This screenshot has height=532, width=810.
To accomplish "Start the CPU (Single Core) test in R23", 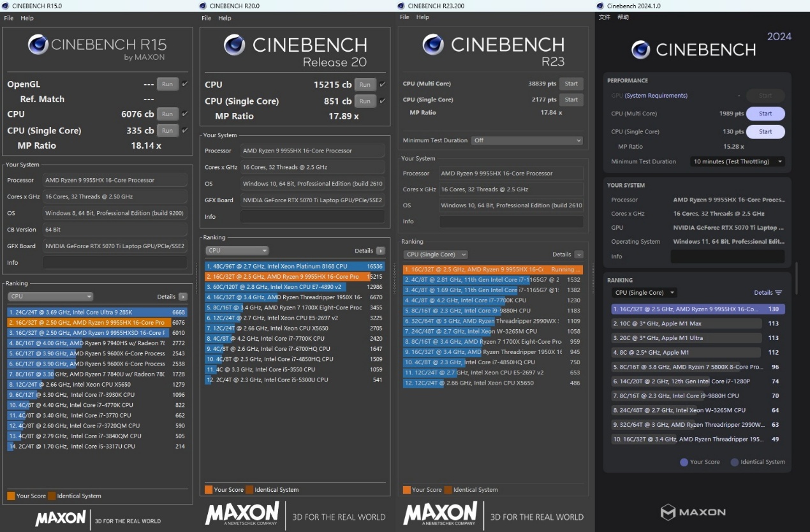I will click(x=571, y=100).
